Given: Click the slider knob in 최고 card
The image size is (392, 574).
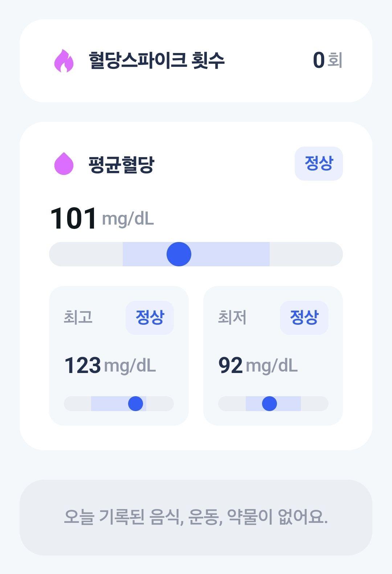Looking at the screenshot, I should 136,403.
